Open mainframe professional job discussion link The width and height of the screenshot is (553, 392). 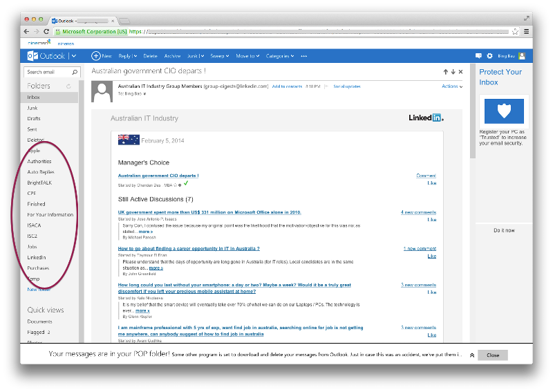241,330
